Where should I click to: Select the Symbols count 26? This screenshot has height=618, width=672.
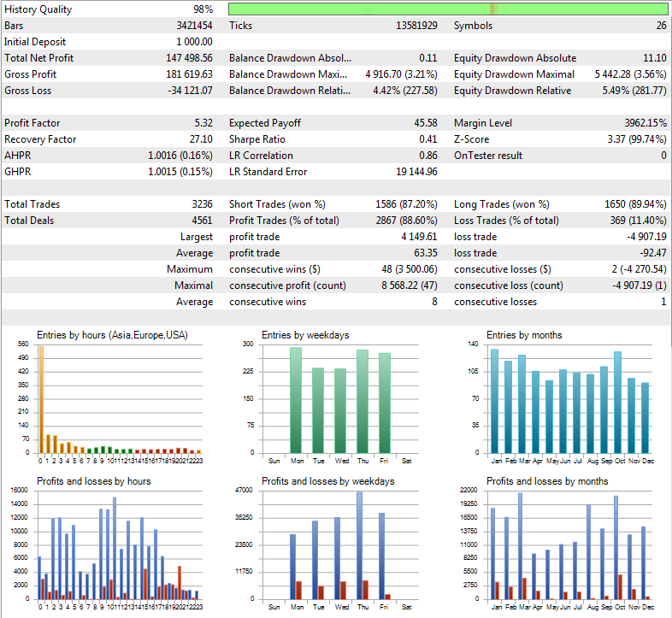pyautogui.click(x=661, y=26)
